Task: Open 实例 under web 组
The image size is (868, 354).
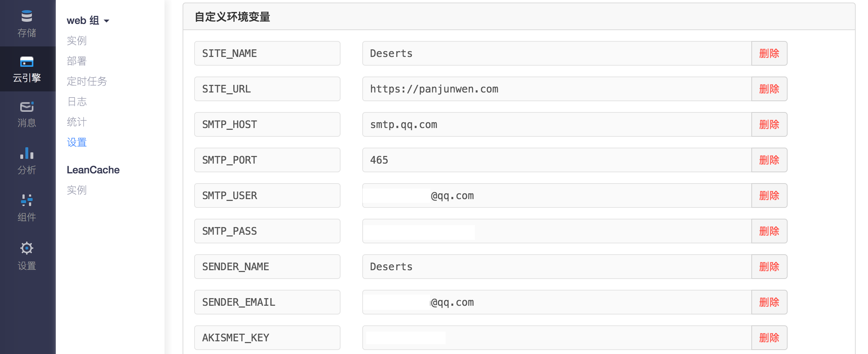Action: pos(77,41)
